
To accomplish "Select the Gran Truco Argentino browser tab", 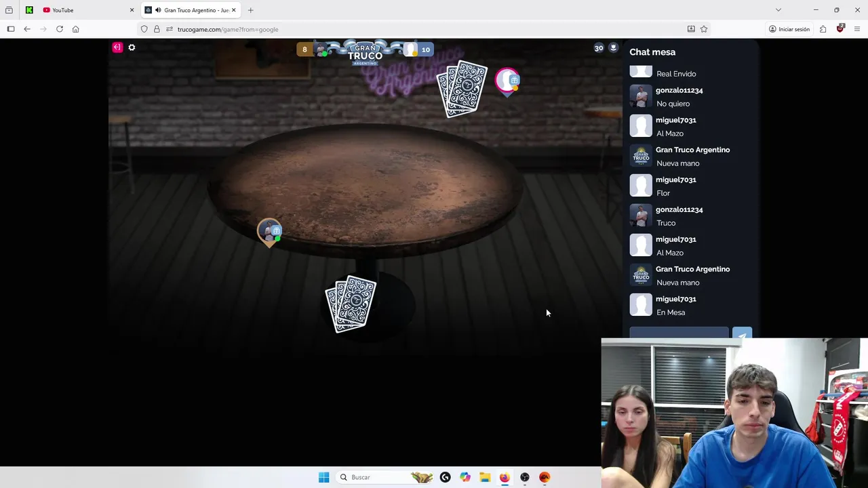I will (190, 10).
